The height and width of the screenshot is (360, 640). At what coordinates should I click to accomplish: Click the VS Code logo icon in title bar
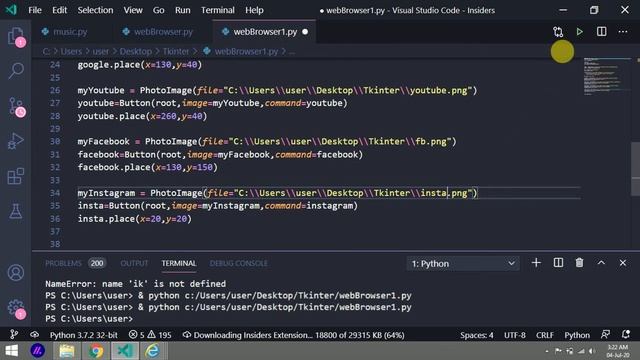(x=11, y=10)
